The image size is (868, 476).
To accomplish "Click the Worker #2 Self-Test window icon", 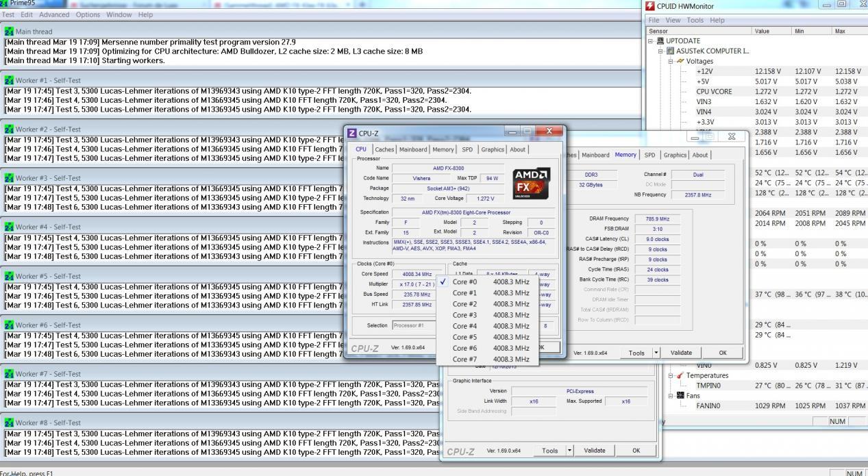I will pyautogui.click(x=9, y=129).
